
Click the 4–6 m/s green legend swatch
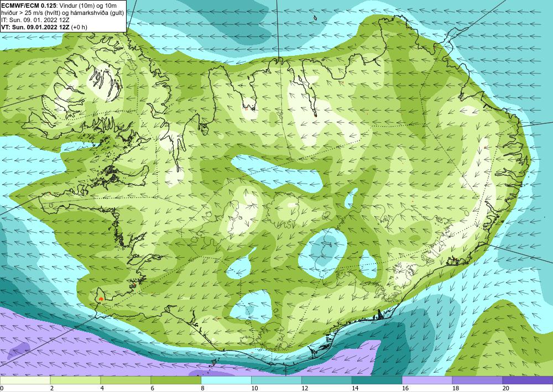pos(126,380)
